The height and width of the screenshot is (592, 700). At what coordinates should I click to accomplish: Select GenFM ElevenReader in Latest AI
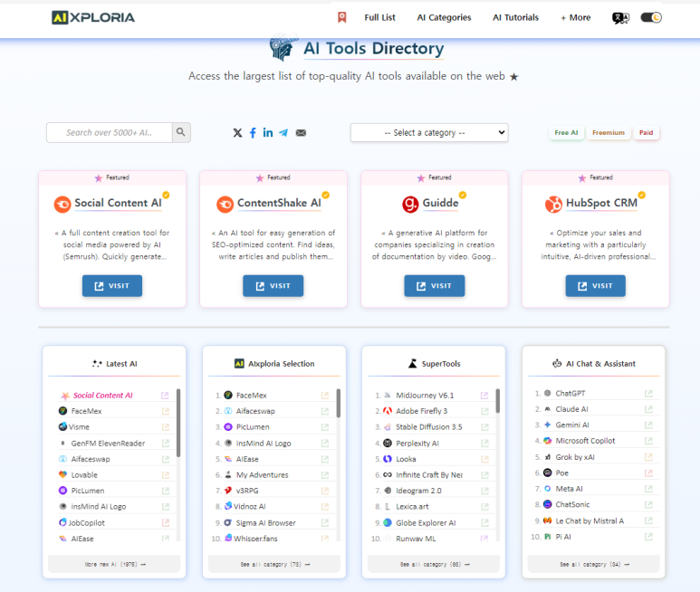(x=108, y=443)
